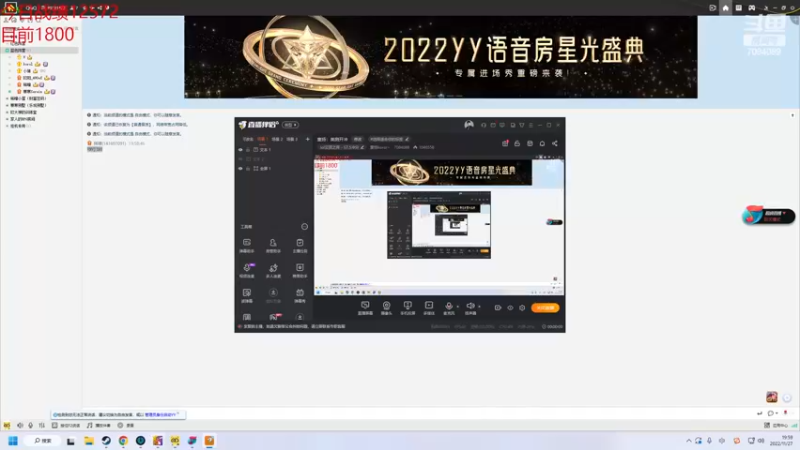Open streaming settings gear icon
800x450 pixels.
pyautogui.click(x=522, y=308)
